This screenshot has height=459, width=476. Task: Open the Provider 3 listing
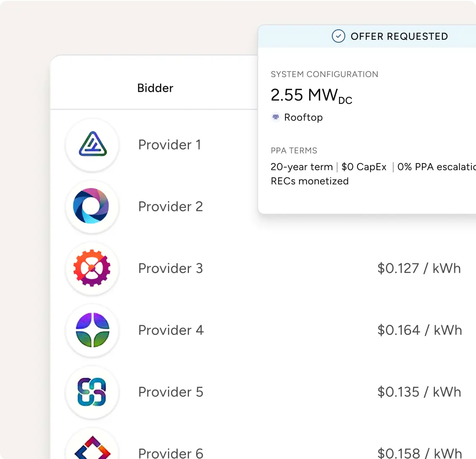(170, 268)
